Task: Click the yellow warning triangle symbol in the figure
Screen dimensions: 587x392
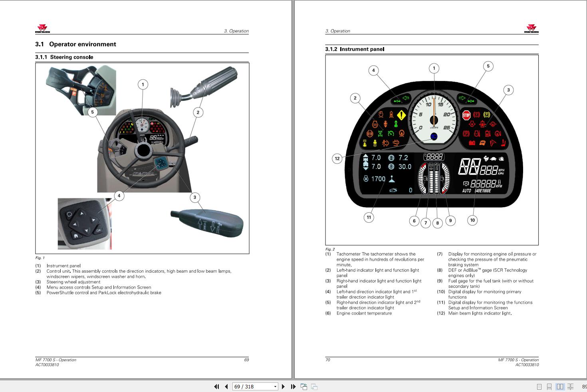Action: [x=401, y=116]
